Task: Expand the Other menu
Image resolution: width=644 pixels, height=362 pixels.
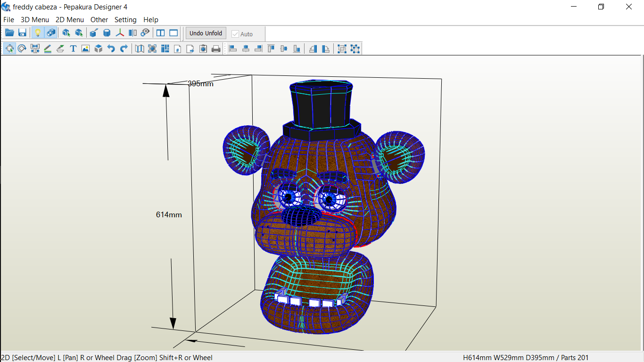Action: coord(99,20)
